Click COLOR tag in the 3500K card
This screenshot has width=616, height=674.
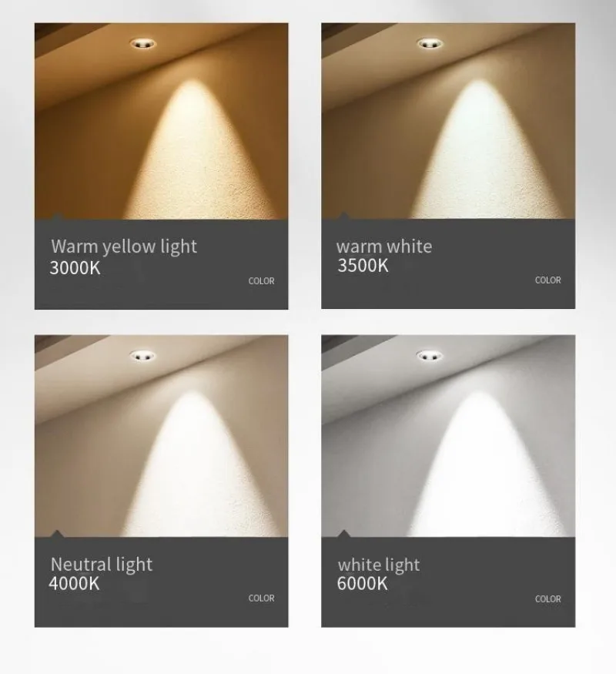pos(547,280)
